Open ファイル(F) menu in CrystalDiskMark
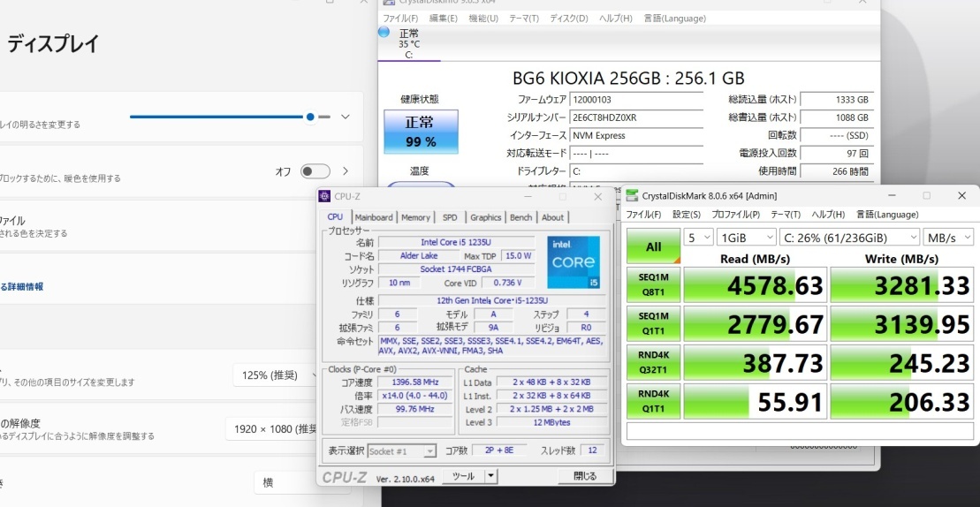Viewport: 980px width, 507px height. (x=643, y=214)
